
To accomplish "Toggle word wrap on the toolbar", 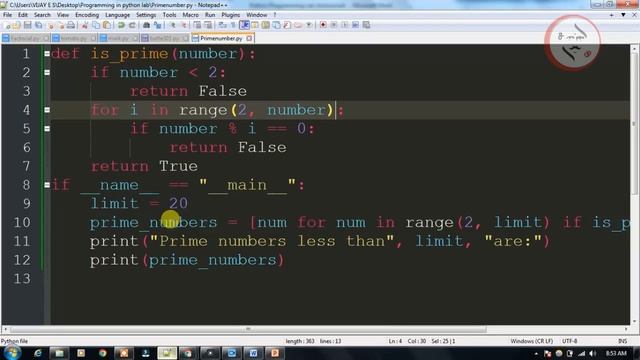I will tap(222, 25).
